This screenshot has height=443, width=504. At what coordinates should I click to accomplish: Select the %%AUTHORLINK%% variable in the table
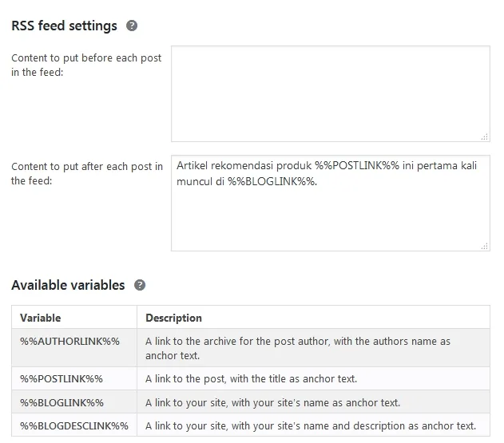[x=69, y=341]
